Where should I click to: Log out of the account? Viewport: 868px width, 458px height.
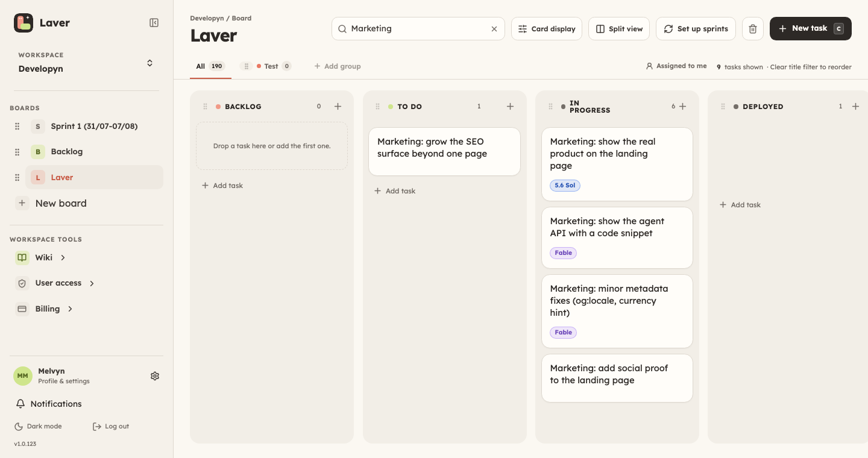[x=111, y=426]
